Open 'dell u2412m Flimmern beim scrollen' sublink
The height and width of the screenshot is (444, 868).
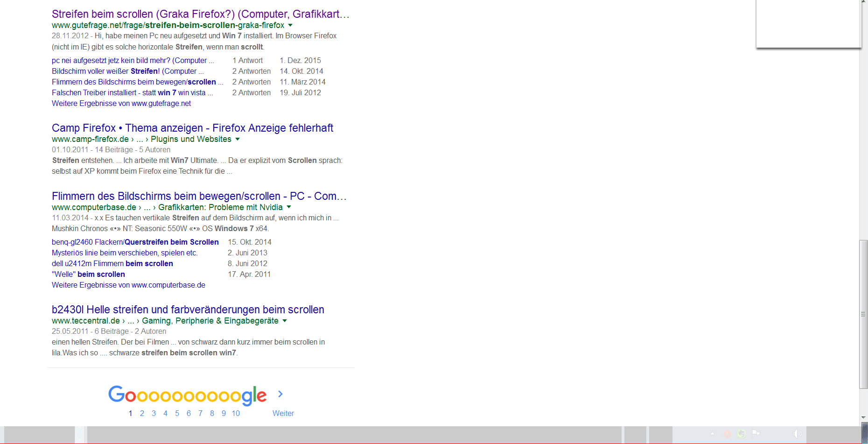click(x=112, y=263)
